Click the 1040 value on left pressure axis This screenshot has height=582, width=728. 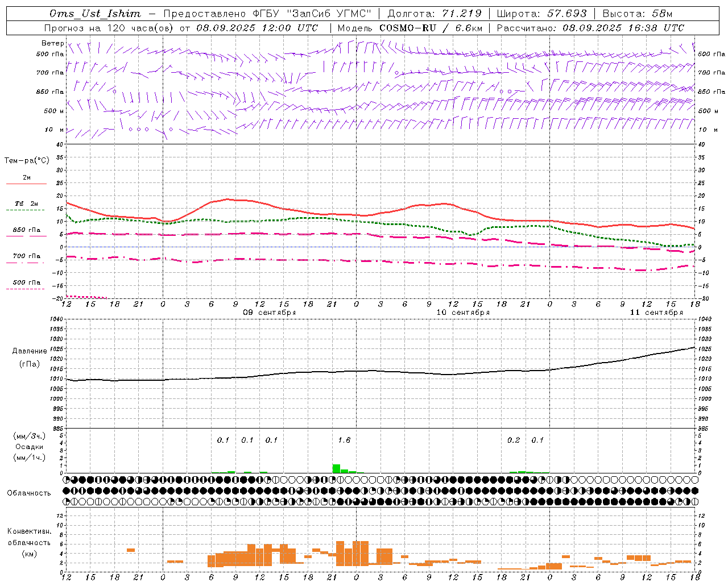point(57,319)
